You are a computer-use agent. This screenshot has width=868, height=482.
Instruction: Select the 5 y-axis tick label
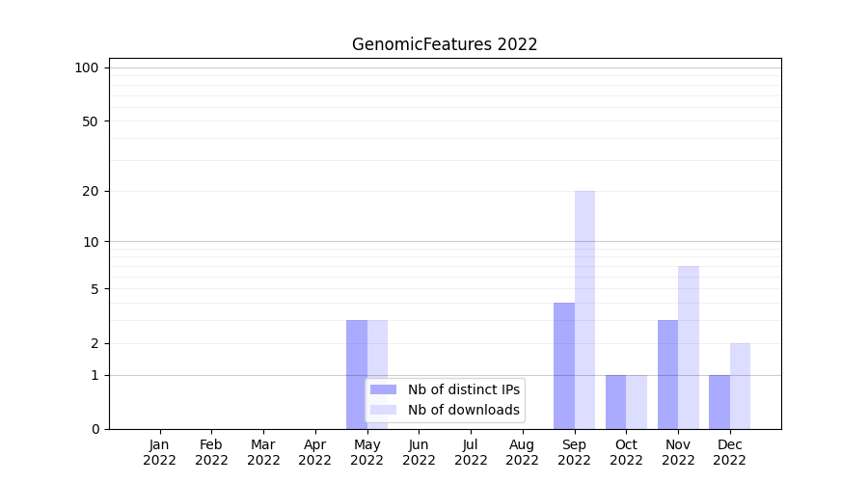pyautogui.click(x=95, y=289)
